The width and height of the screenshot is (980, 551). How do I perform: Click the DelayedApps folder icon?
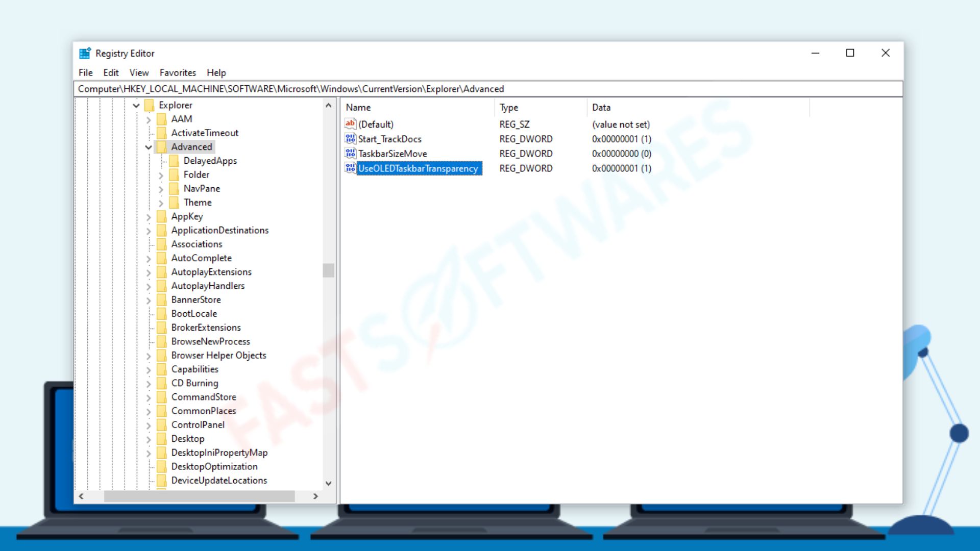coord(174,161)
